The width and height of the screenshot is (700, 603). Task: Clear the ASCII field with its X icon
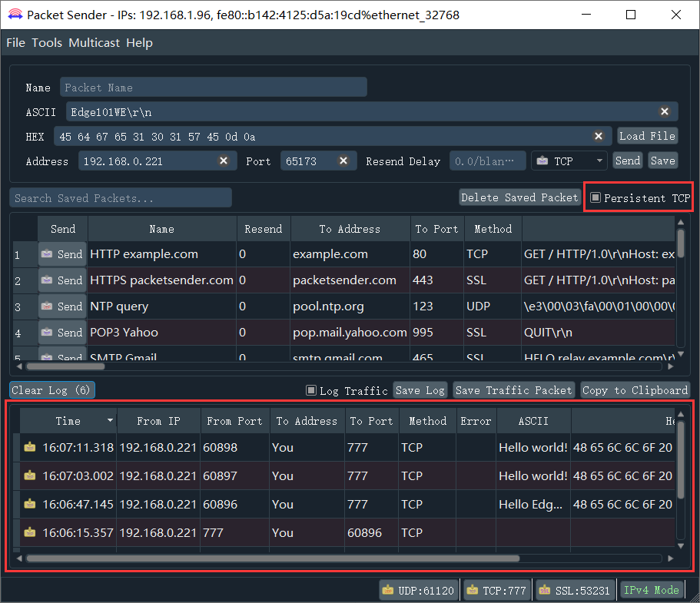[x=665, y=111]
